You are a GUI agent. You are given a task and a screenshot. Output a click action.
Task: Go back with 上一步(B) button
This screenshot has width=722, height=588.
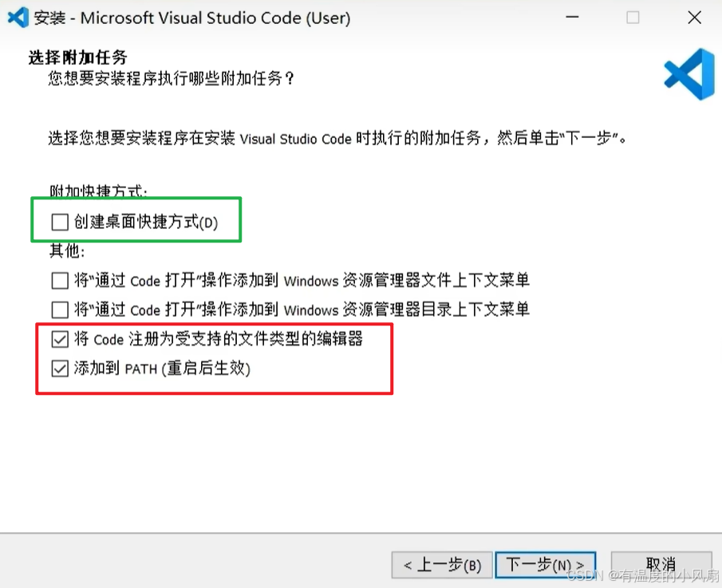tap(442, 565)
